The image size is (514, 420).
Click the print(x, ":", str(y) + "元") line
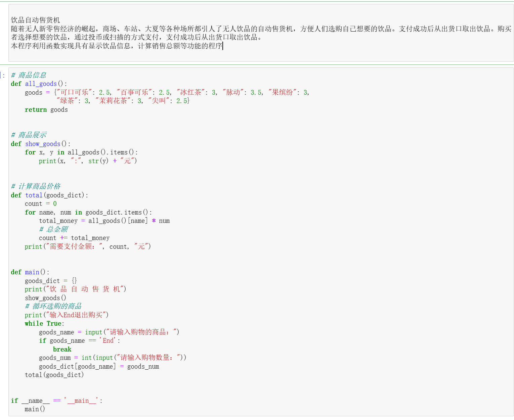pyautogui.click(x=88, y=161)
